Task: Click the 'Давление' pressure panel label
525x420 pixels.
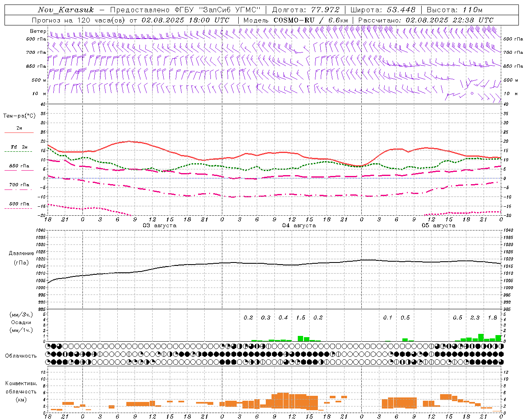Action: 21,253
